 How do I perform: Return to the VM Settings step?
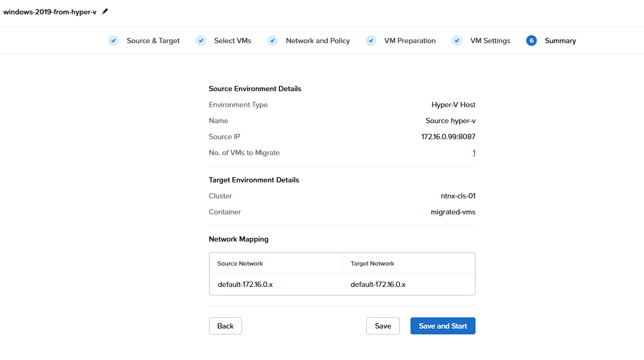tap(490, 41)
